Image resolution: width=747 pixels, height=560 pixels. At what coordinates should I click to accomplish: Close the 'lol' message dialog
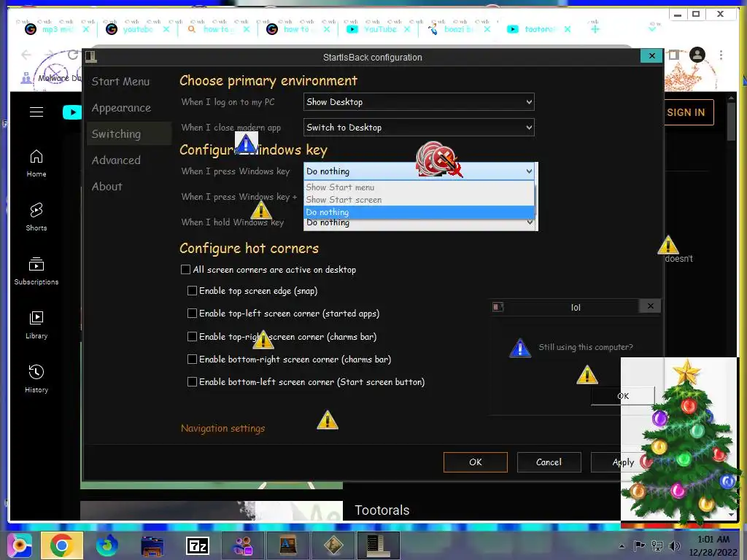tap(650, 306)
